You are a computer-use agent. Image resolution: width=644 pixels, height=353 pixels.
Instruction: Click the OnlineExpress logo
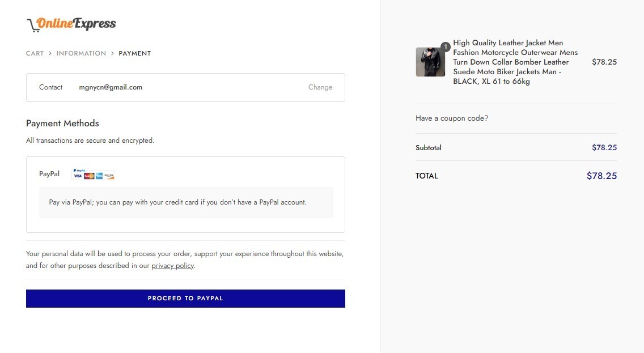(71, 24)
